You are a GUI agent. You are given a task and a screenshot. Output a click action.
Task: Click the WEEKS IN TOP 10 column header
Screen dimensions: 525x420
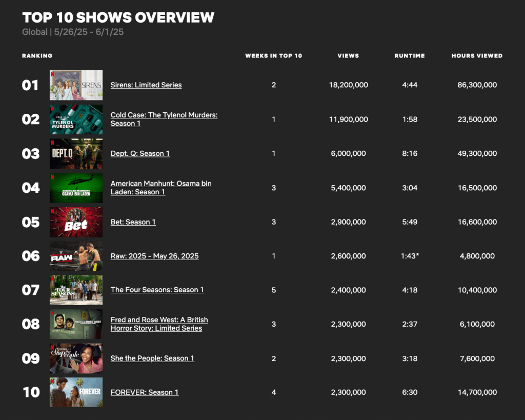(x=274, y=56)
